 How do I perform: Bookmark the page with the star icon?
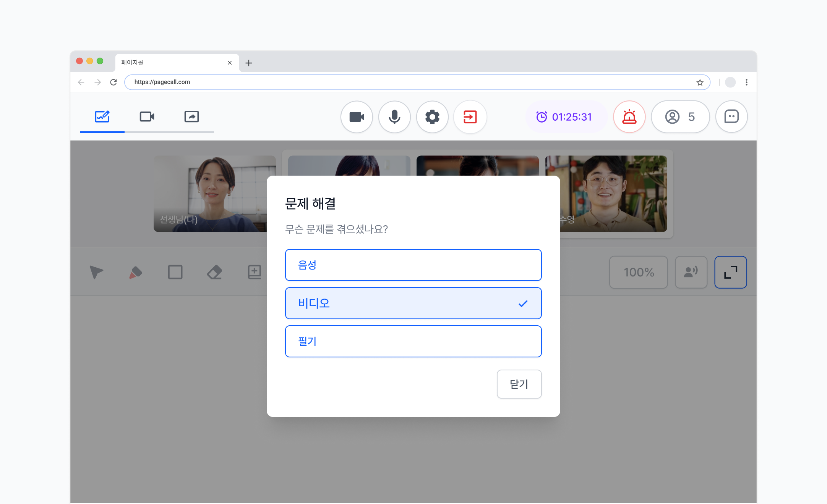(700, 82)
